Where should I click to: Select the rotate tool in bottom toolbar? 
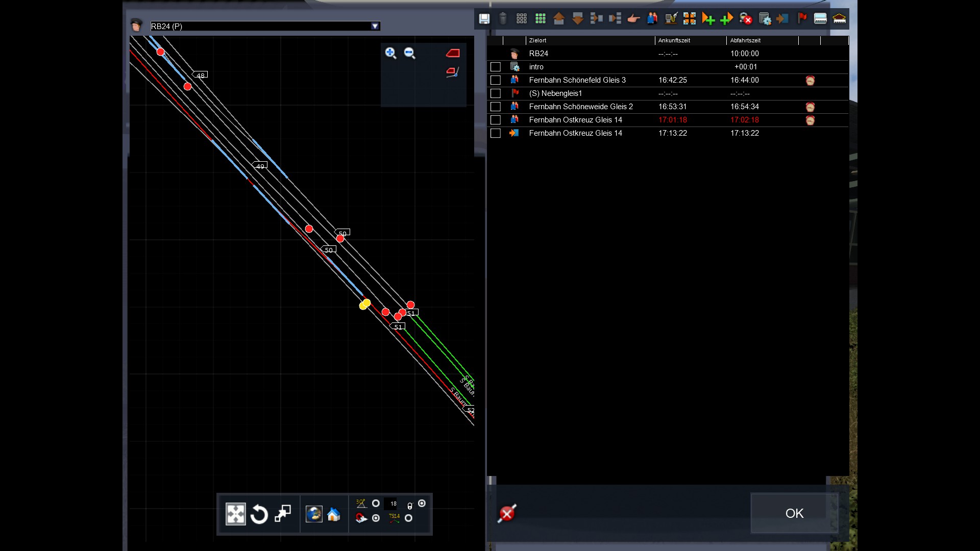(259, 514)
